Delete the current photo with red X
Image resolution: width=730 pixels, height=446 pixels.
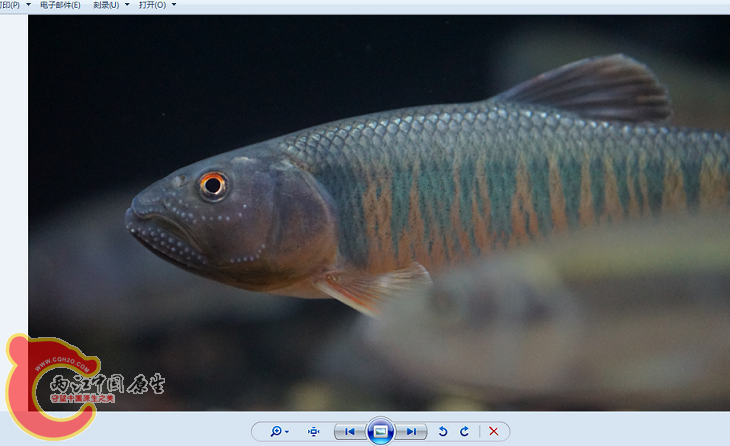click(493, 431)
